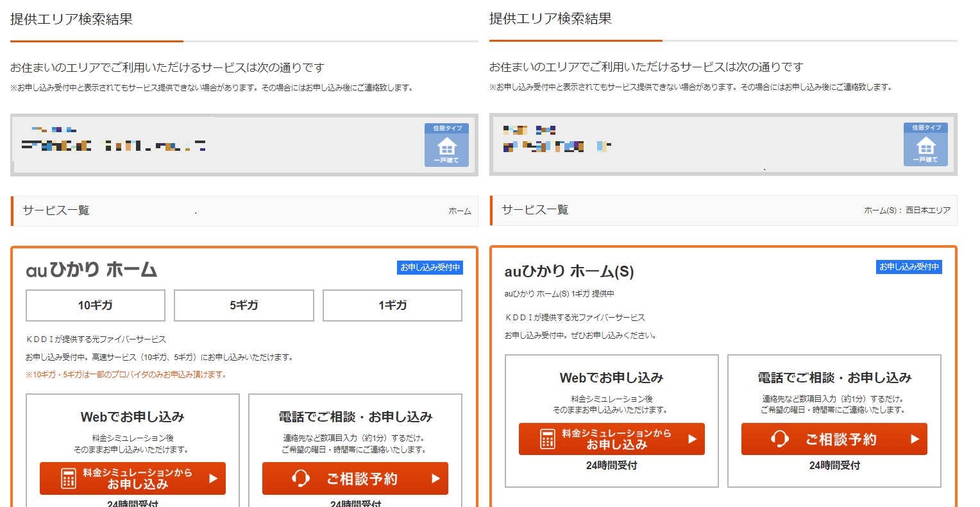Select the 10ギガ plan tab
Screen dimensions: 980x507
click(96, 305)
